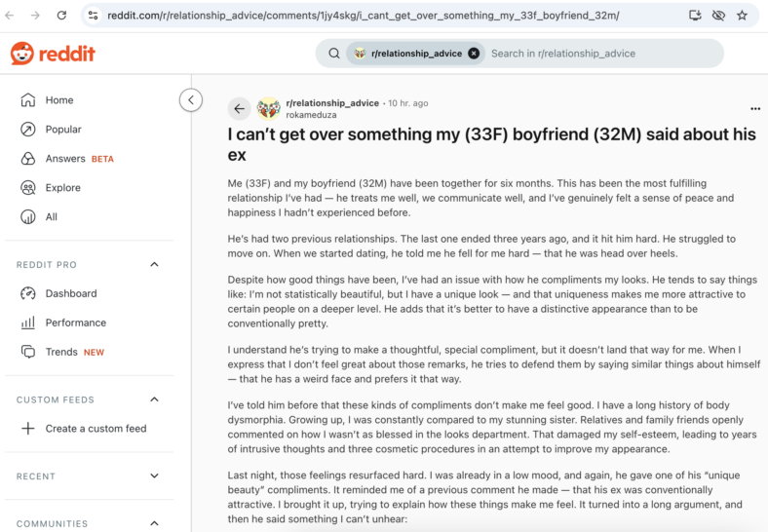Screen dimensions: 768x532
Task: Toggle the incognito tracking eye icon
Action: pos(718,16)
